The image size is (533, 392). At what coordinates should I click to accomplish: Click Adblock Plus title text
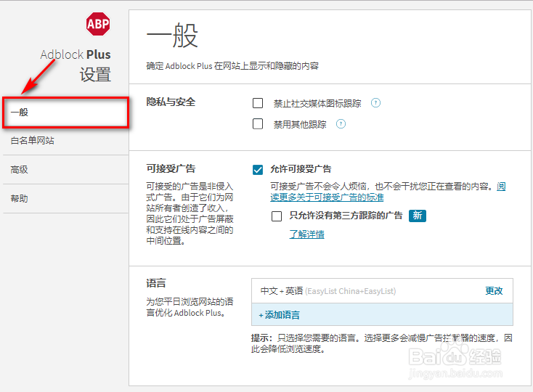[76, 54]
